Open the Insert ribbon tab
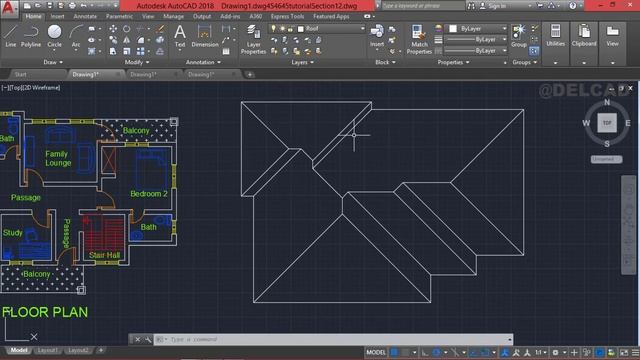The width and height of the screenshot is (640, 360). click(57, 16)
